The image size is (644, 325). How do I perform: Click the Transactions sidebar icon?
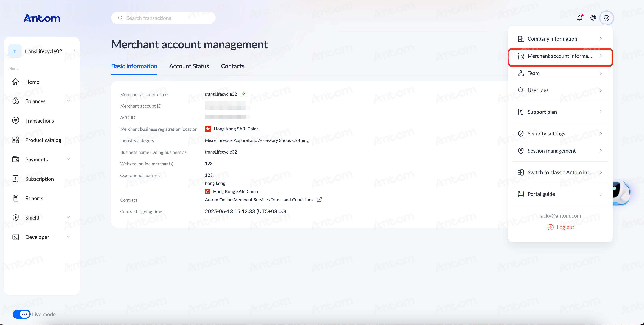(16, 121)
